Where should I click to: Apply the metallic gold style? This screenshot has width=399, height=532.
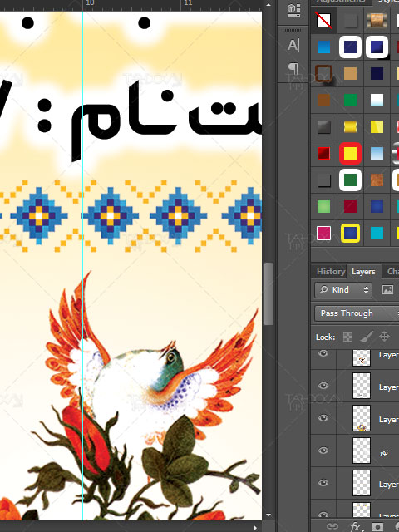350,126
